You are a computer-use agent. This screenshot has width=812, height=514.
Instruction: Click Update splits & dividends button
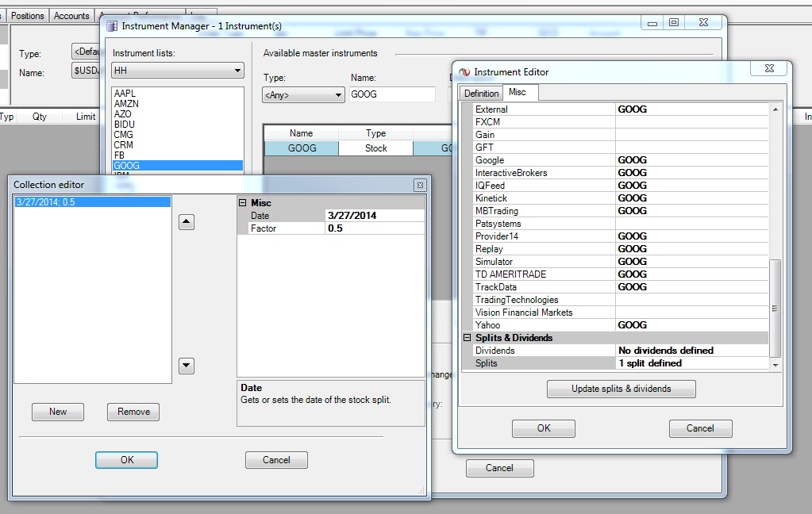point(622,389)
